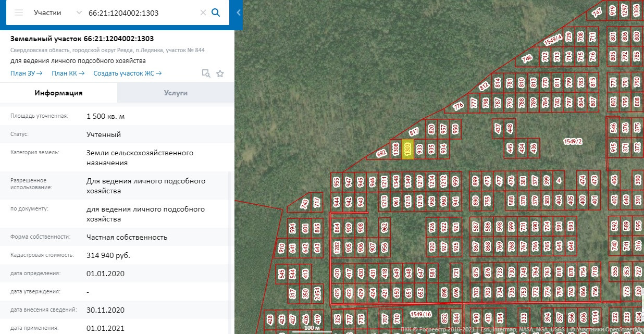
Task: Open the hamburger main menu
Action: [x=19, y=13]
